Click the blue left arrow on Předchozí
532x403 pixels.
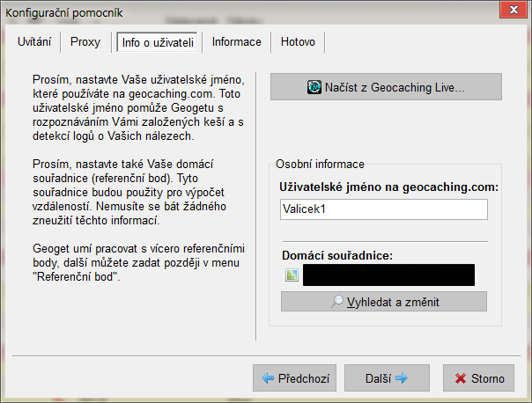click(268, 377)
